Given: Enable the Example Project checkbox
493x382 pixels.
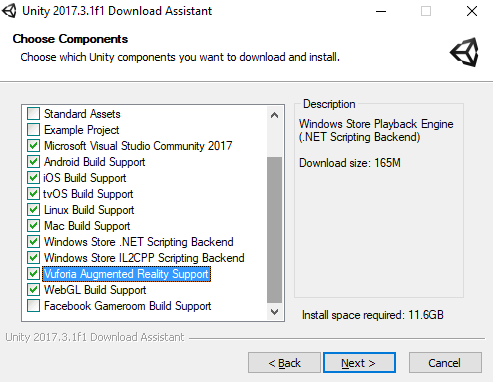Looking at the screenshot, I should click(33, 130).
